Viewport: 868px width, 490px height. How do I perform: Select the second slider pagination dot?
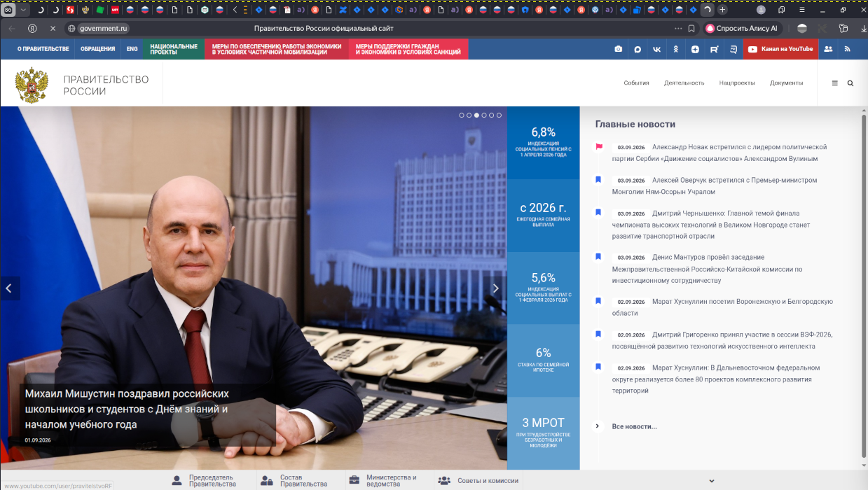[469, 115]
